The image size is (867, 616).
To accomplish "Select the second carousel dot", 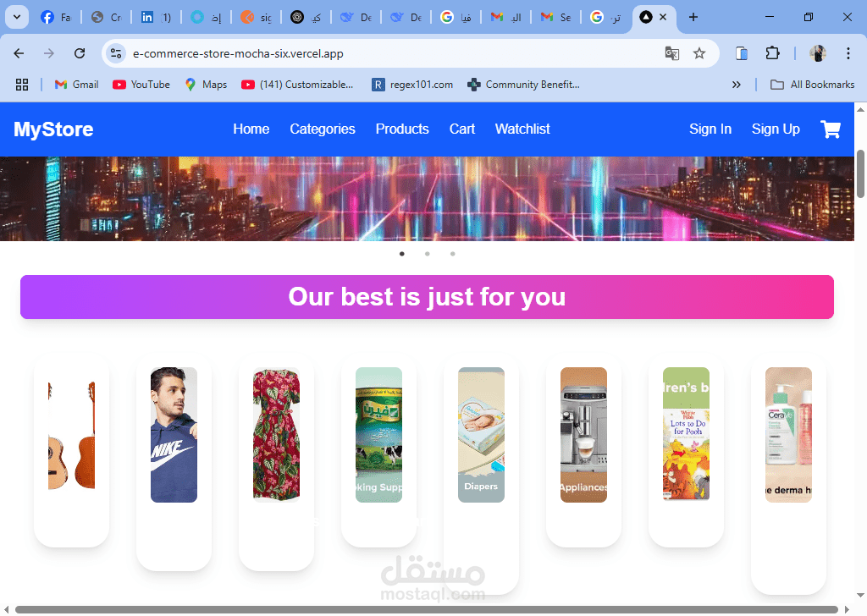I will [x=427, y=254].
